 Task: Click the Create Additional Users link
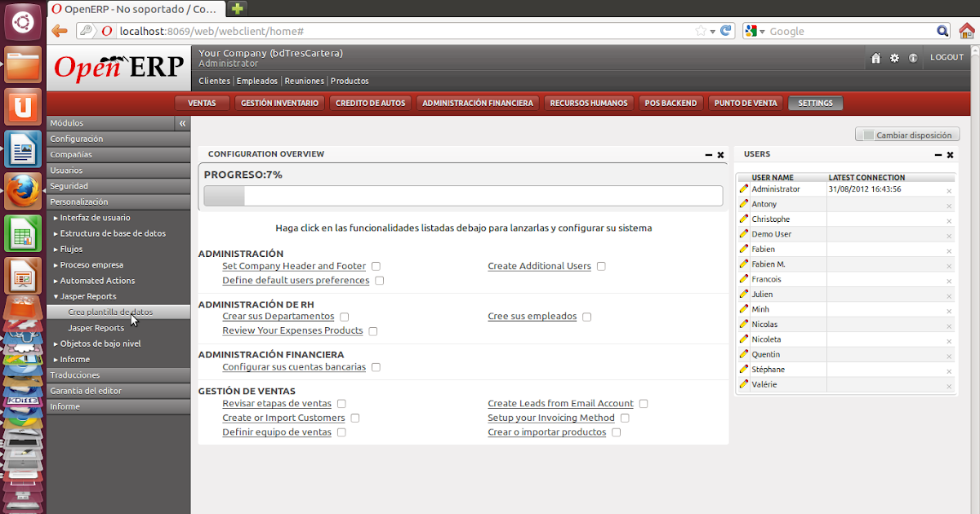(541, 266)
